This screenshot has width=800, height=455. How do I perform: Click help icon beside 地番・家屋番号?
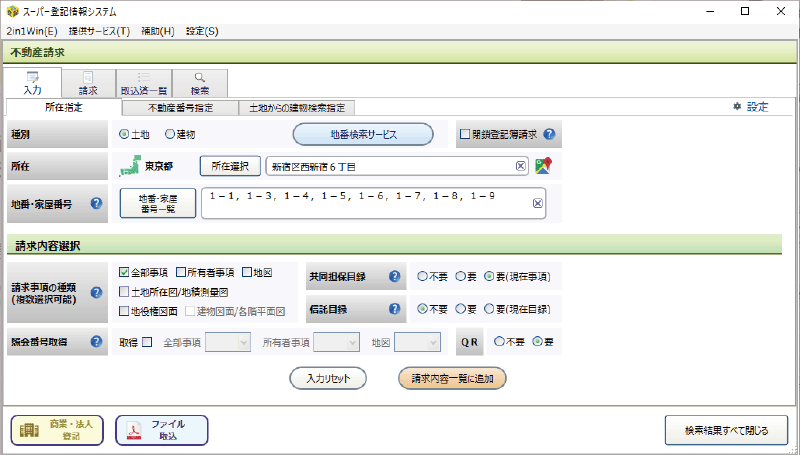97,203
